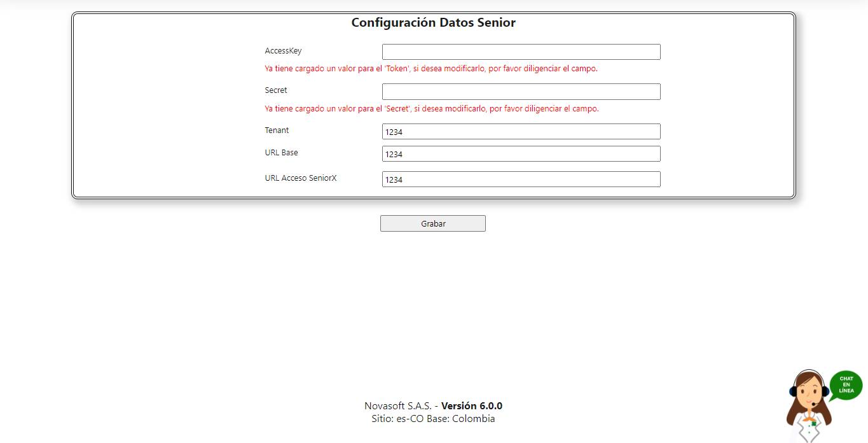Screen dimensions: 868x443
Task: Click the Sitio es-CO Base Colombia line
Action: tap(433, 419)
